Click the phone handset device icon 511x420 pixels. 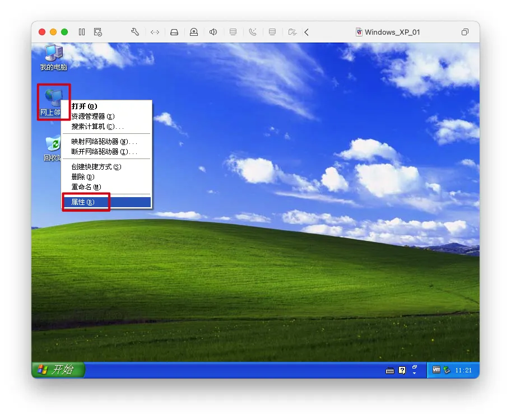253,32
